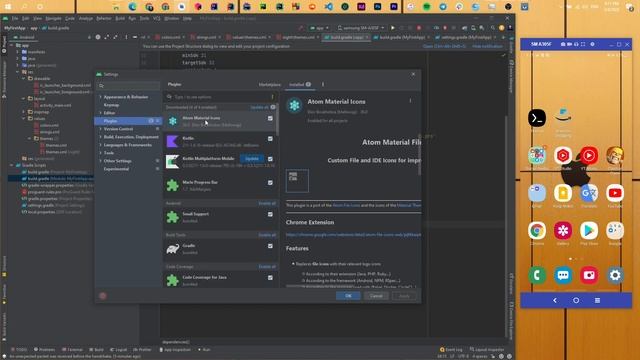Click the Kotlin Multiplatform Mobile plugin icon
The width and height of the screenshot is (640, 360).
pos(172,161)
